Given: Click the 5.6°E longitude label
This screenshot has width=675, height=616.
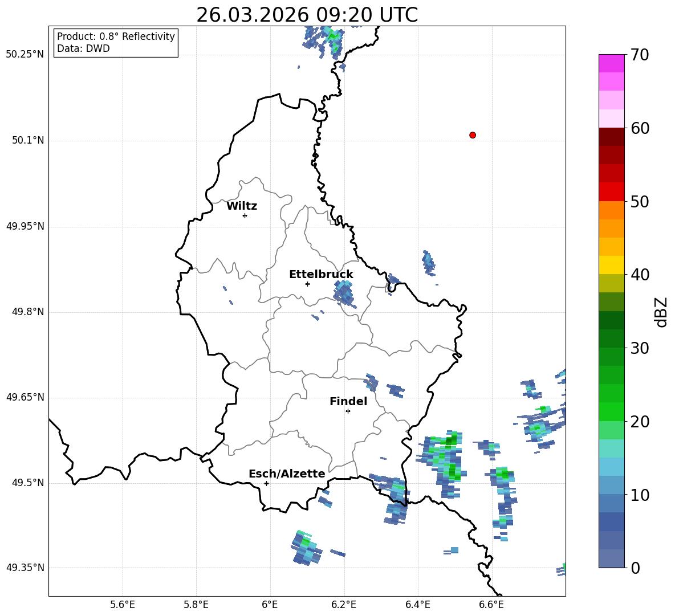Looking at the screenshot, I should point(123,605).
